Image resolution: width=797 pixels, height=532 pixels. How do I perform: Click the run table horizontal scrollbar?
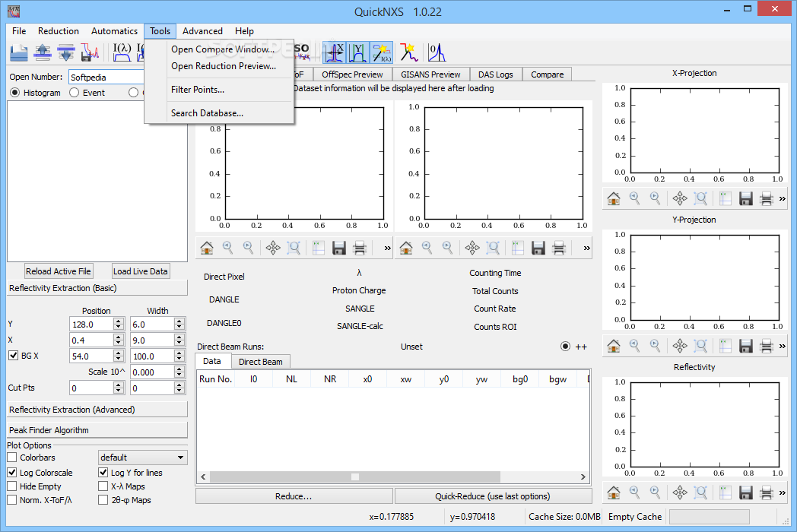pyautogui.click(x=392, y=477)
